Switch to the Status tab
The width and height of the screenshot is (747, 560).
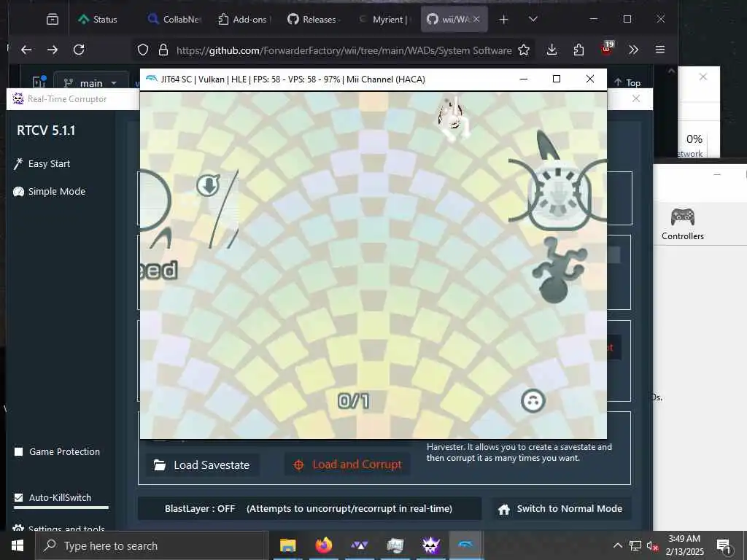[x=98, y=19]
